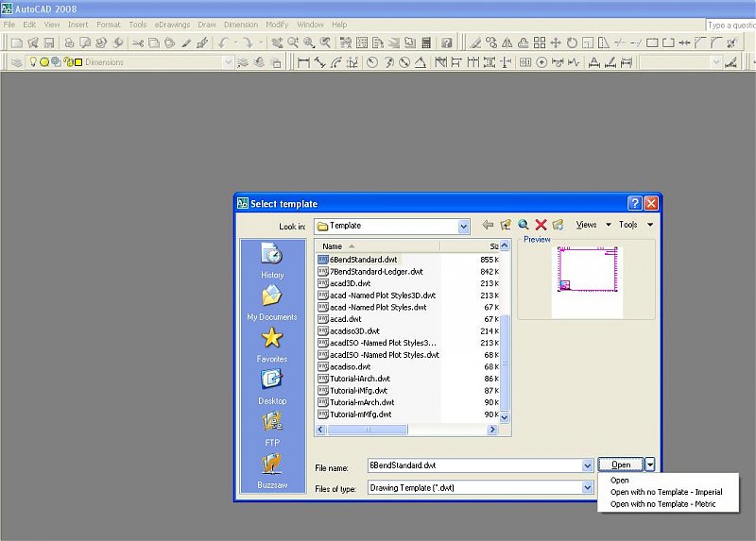Image resolution: width=756 pixels, height=541 pixels.
Task: Click the Arc length dimension icon
Action: pyautogui.click(x=336, y=62)
